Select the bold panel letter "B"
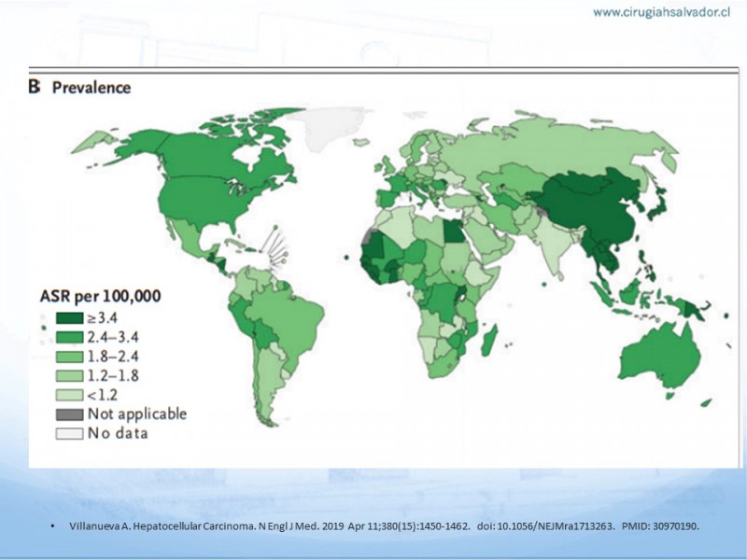Image resolution: width=747 pixels, height=560 pixels. pyautogui.click(x=35, y=87)
